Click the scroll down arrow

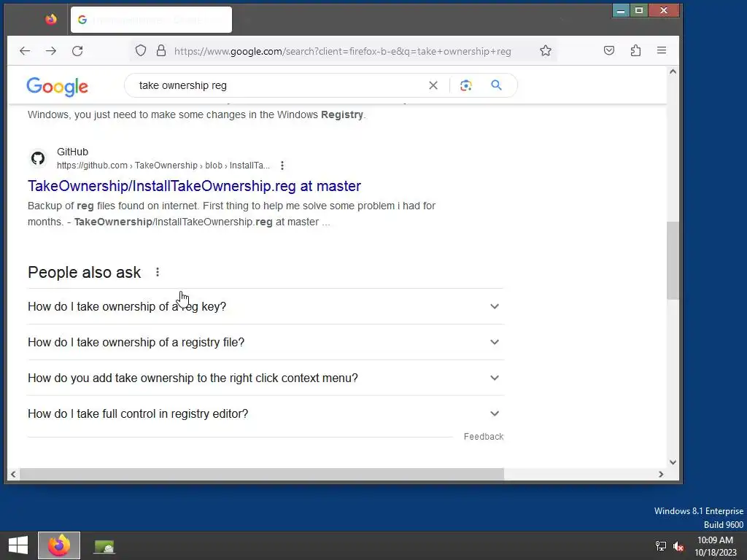coord(673,462)
